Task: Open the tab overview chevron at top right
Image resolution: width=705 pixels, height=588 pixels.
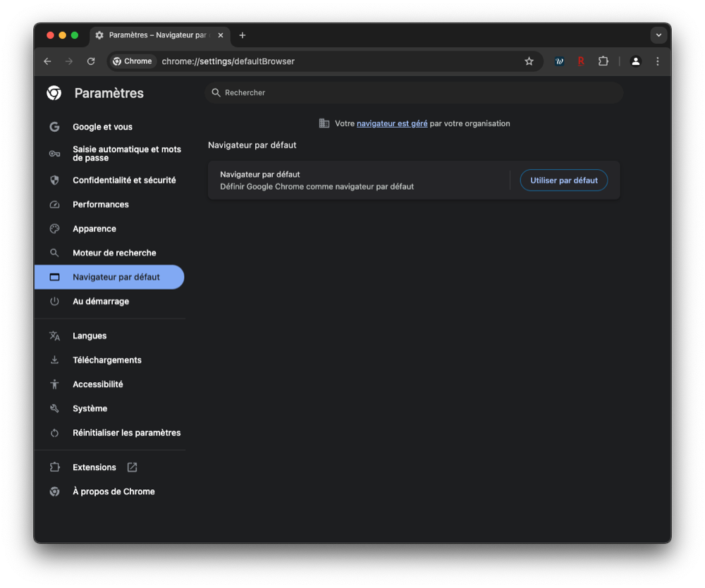Action: pyautogui.click(x=658, y=35)
